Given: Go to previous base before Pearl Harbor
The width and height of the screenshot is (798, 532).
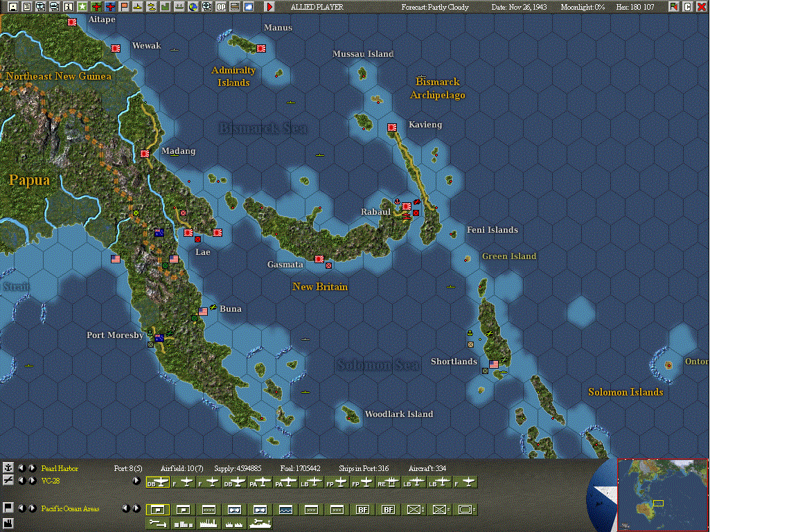Looking at the screenshot, I should point(21,468).
